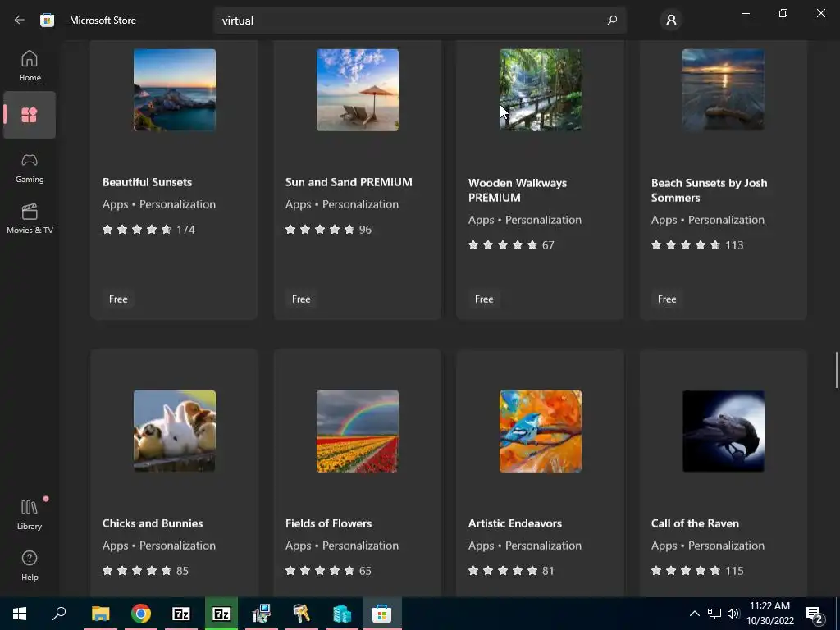The image size is (840, 630).
Task: Select the 'Sun and Sand PREMIUM' title
Action: pos(349,182)
